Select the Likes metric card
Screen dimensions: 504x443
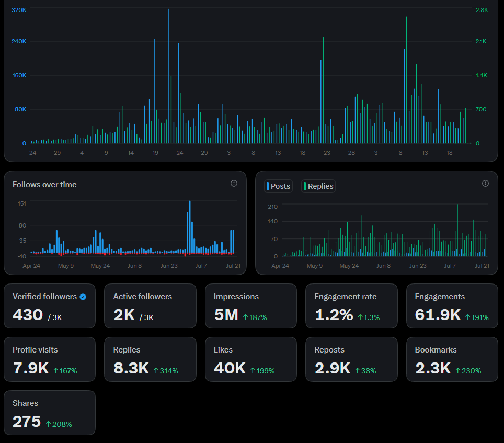tap(251, 359)
